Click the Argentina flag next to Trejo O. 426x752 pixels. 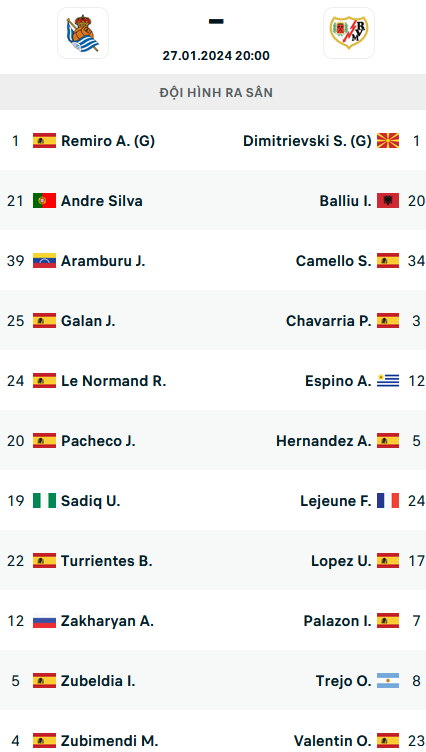tap(388, 681)
